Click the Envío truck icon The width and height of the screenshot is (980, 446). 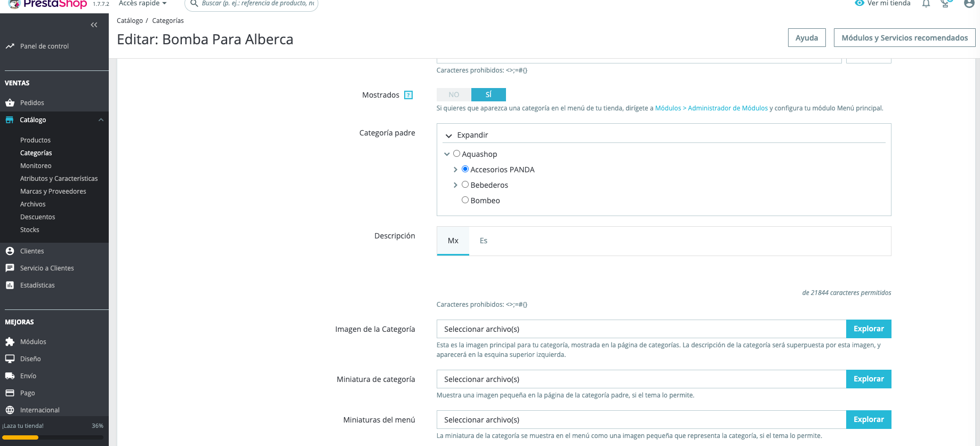coord(10,376)
